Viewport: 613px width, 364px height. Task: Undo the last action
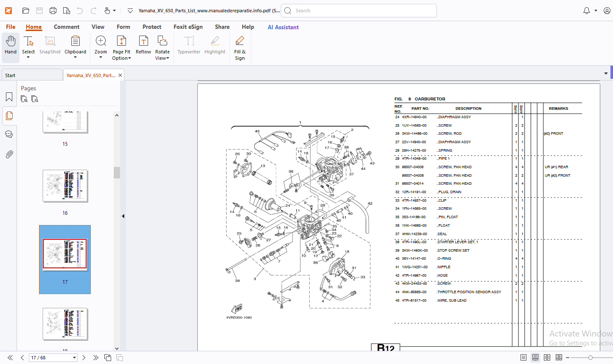pyautogui.click(x=80, y=11)
